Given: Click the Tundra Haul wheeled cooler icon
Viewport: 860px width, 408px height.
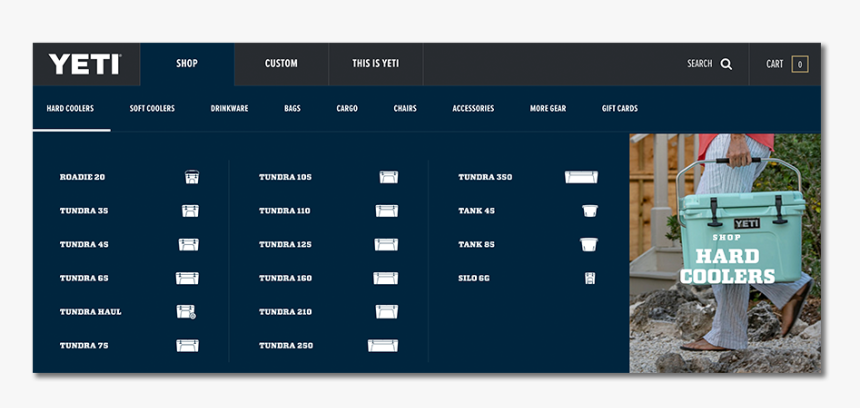Looking at the screenshot, I should (186, 312).
